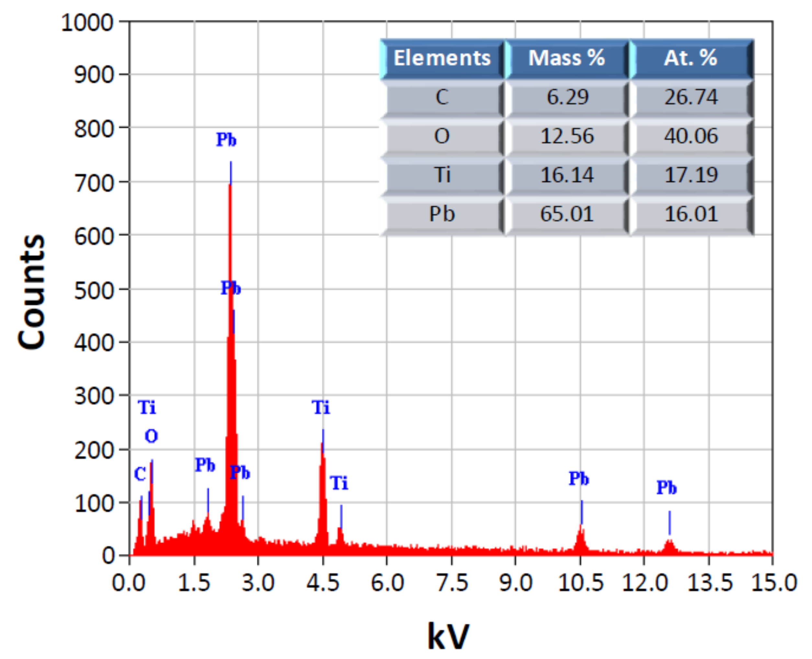Click the Pb atomic percent 16.01
The width and height of the screenshot is (812, 659).
(691, 214)
